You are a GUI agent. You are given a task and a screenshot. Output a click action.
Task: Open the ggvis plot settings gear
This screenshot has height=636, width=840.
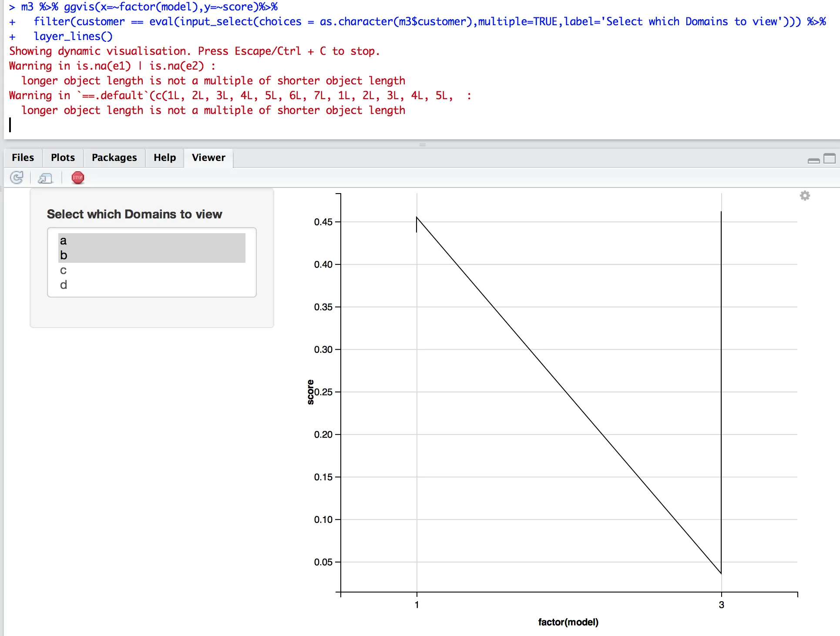point(805,196)
